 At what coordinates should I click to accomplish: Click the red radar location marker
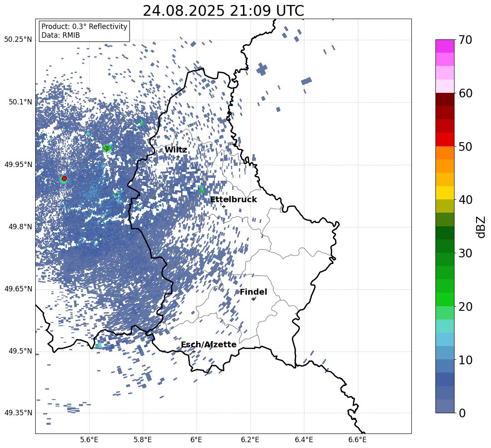64,179
